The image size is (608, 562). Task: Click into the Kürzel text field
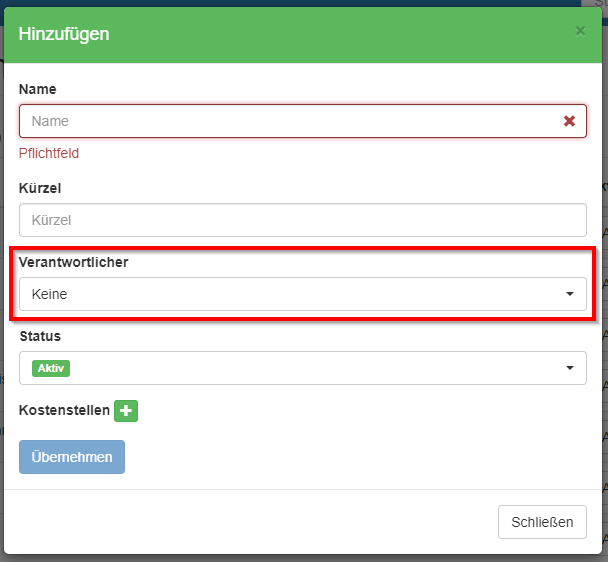tap(302, 220)
